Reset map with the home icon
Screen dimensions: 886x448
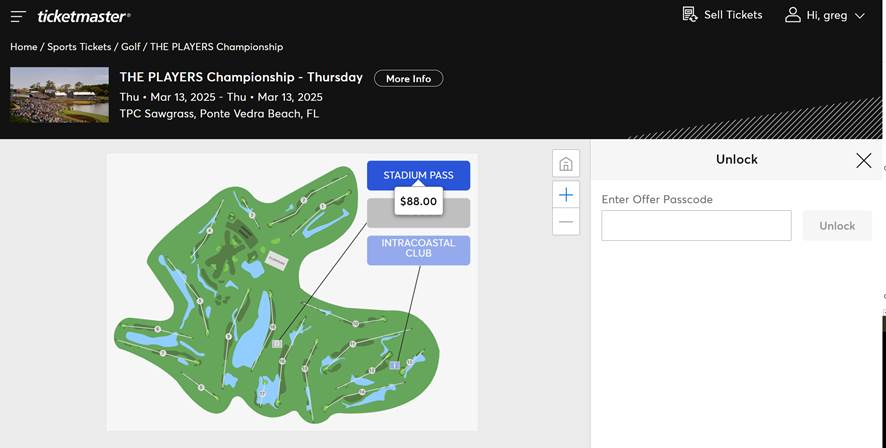(566, 164)
